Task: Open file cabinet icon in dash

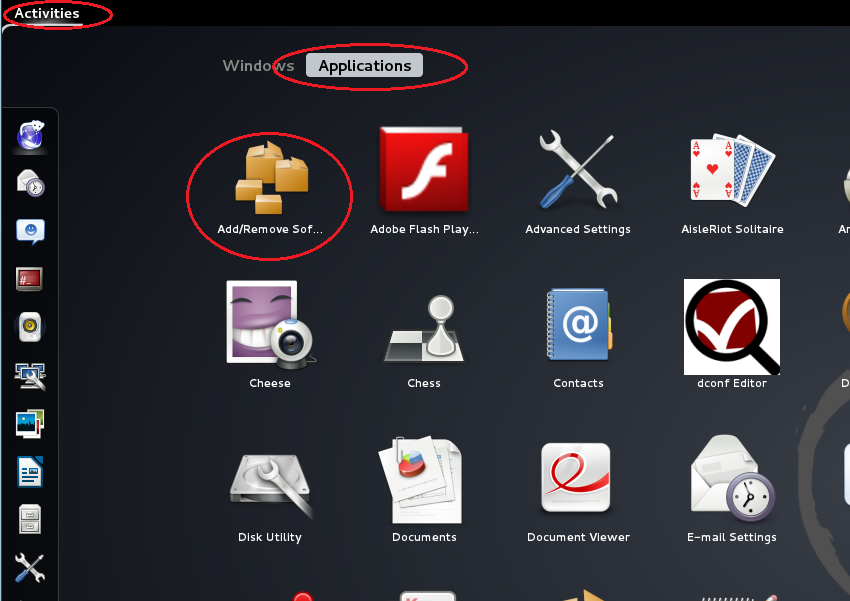Action: click(x=30, y=519)
